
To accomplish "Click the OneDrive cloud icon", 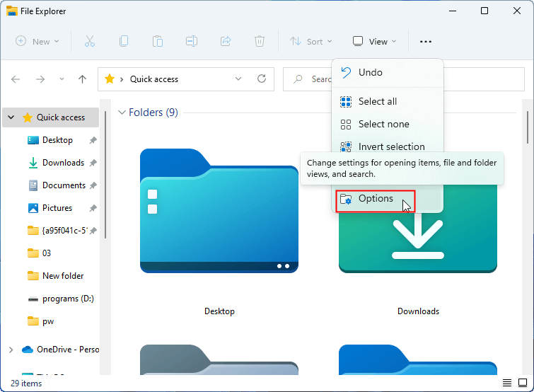I will point(28,350).
